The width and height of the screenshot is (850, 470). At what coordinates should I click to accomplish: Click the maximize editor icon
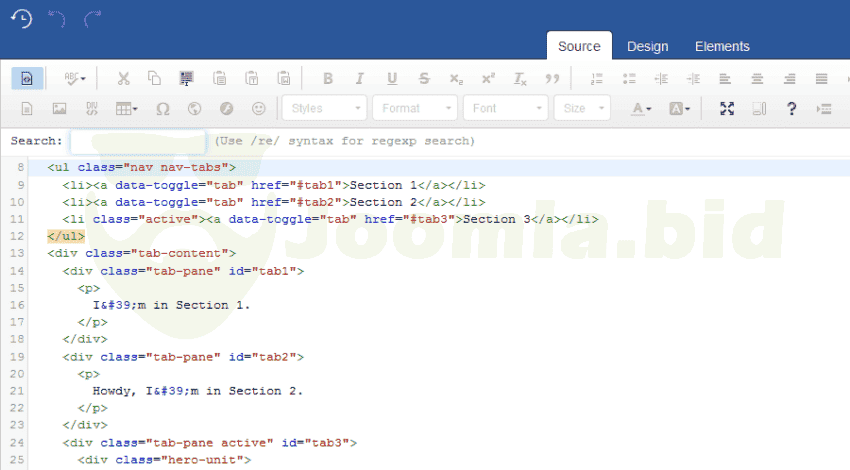(x=727, y=108)
